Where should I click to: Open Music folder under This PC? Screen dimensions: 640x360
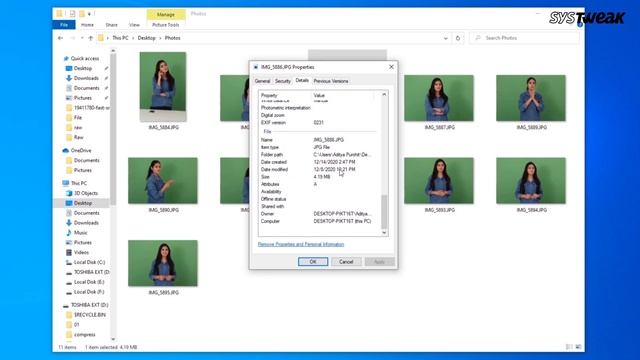(x=80, y=233)
